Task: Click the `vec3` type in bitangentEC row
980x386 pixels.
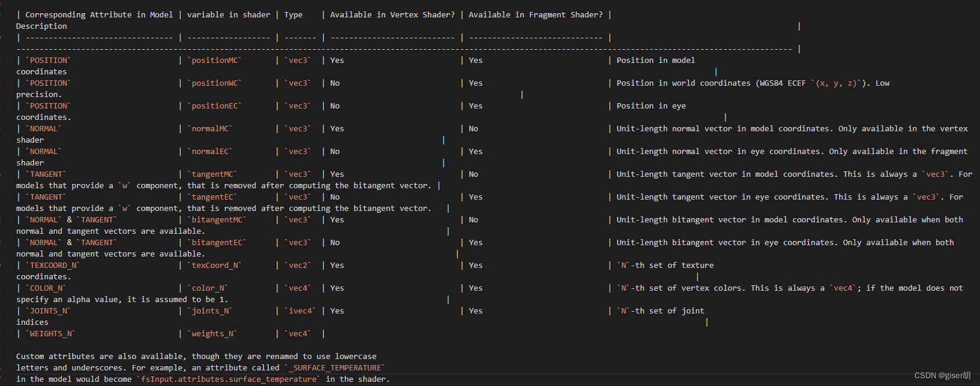Action: point(298,242)
